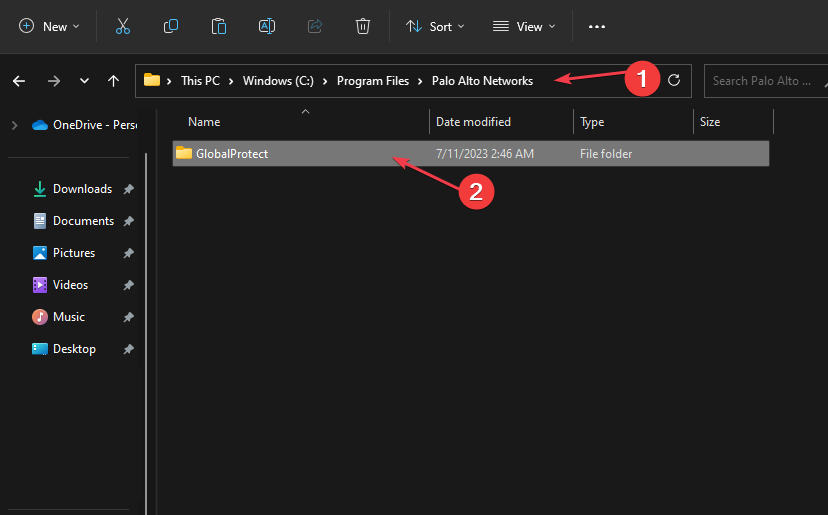Focus the Search Palo Alto field
Image resolution: width=828 pixels, height=515 pixels.
(x=766, y=81)
